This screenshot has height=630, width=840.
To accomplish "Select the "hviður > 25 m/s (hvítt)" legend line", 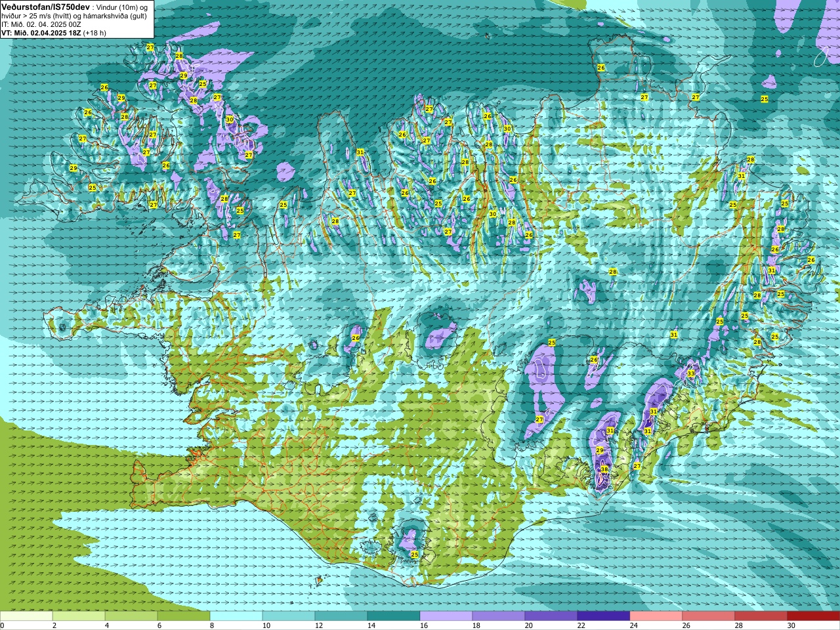I will (x=37, y=16).
